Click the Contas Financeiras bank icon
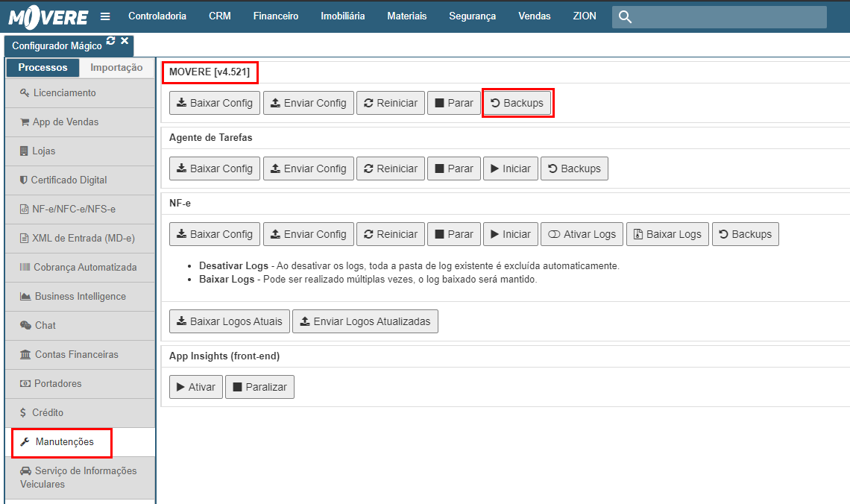 (x=25, y=354)
